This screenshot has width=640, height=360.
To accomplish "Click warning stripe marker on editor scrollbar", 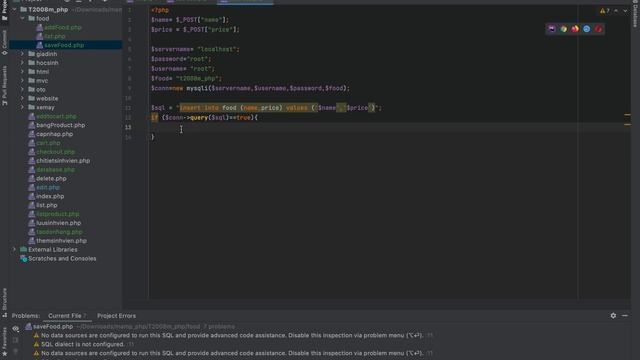I will (x=627, y=115).
